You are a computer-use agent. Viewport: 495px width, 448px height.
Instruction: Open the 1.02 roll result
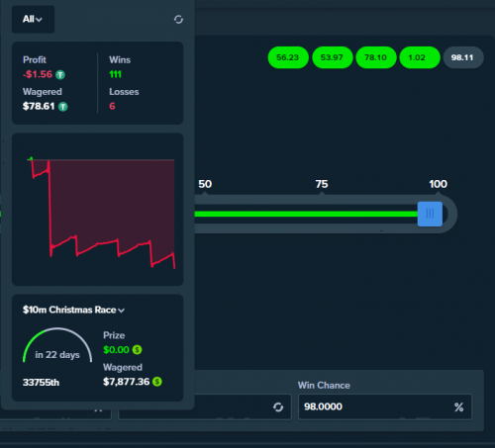point(420,57)
